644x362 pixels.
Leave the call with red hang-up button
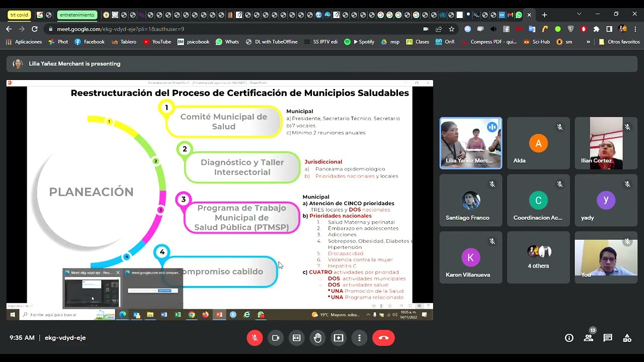point(383,338)
